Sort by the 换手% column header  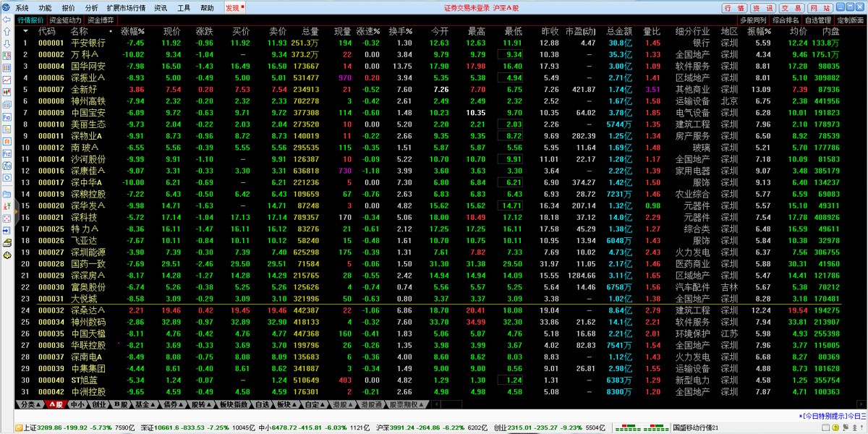(400, 32)
